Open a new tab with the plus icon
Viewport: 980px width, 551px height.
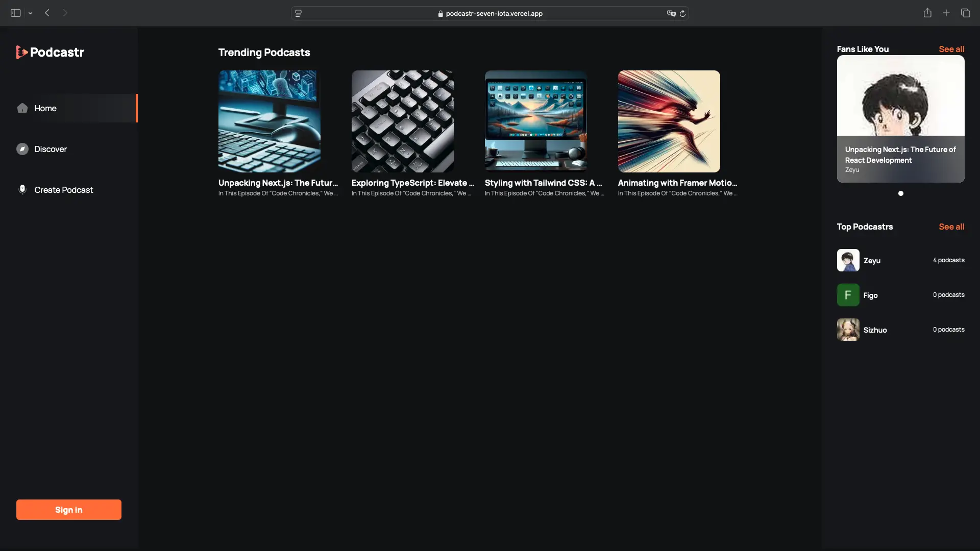[946, 13]
